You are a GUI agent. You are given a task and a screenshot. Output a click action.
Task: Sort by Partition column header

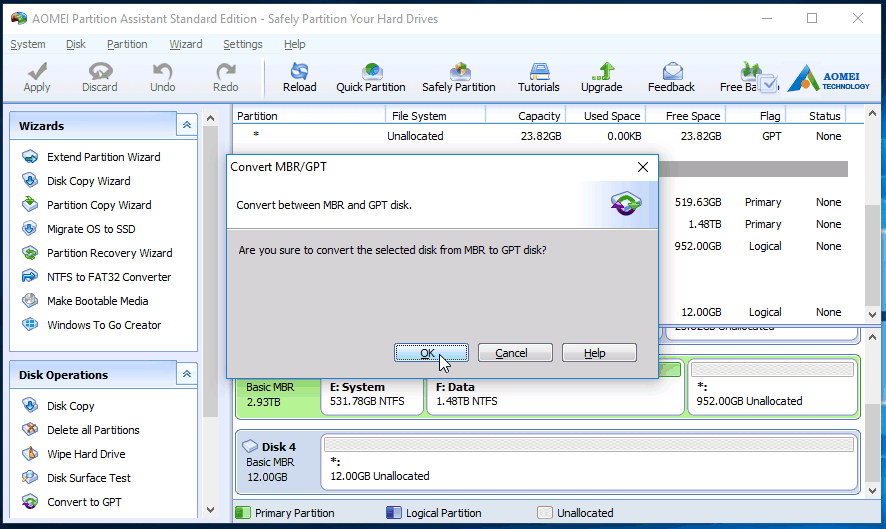pyautogui.click(x=309, y=116)
